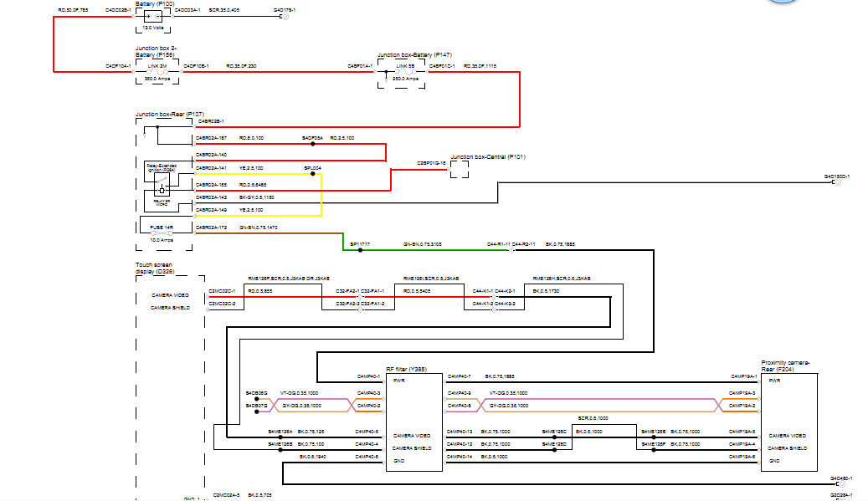The width and height of the screenshot is (868, 501).
Task: Click connector label C2BP01G-16
Action: [x=431, y=164]
